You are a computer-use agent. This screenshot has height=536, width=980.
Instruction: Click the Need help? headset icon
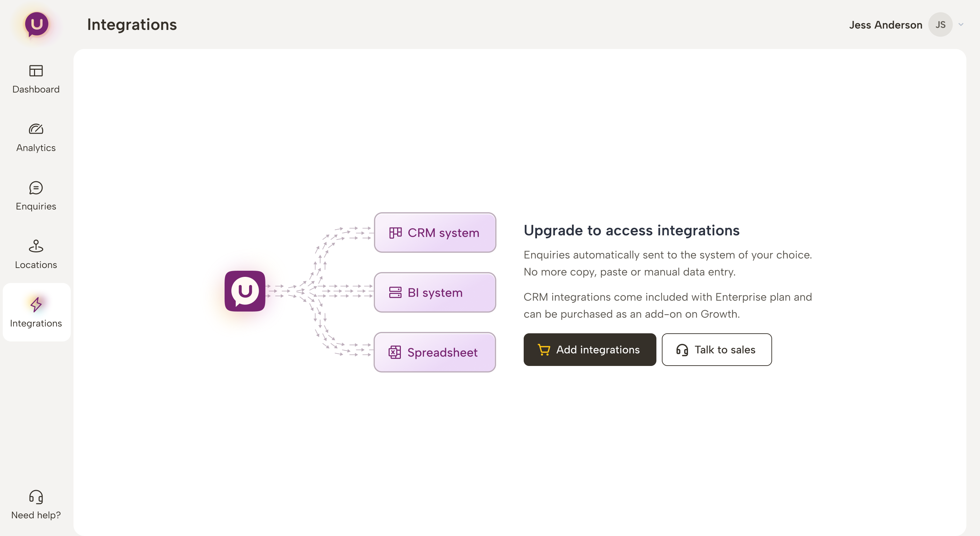click(x=36, y=497)
